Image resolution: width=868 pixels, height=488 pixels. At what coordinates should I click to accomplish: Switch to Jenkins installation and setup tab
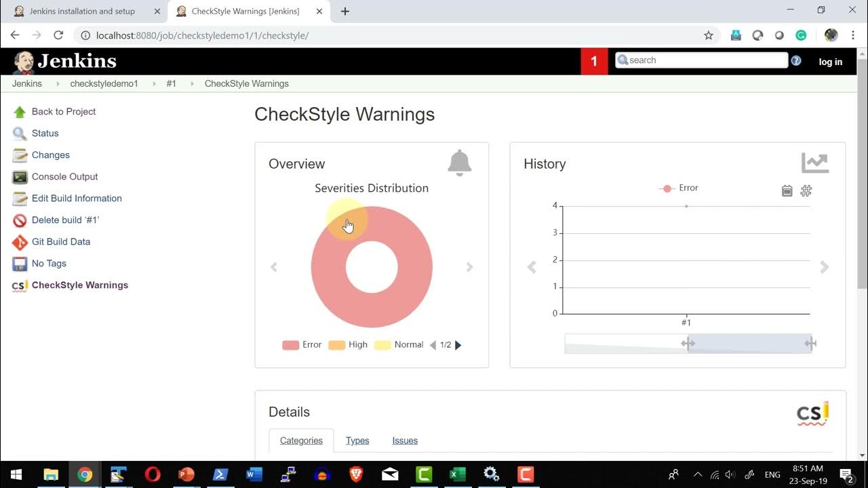click(83, 12)
